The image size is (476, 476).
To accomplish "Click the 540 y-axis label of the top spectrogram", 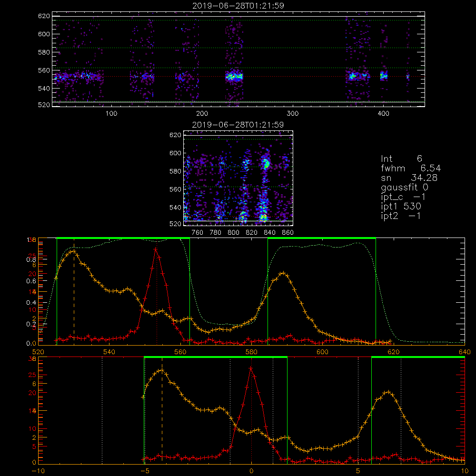I will point(44,89).
